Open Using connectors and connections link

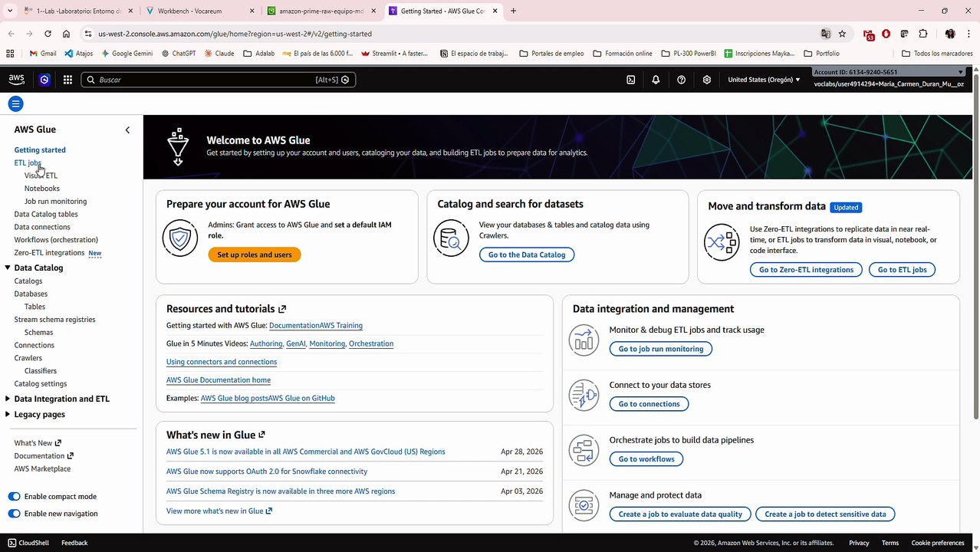222,362
